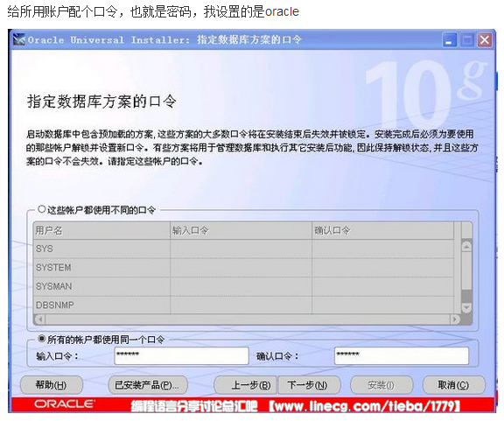The width and height of the screenshot is (504, 421).
Task: Close the Oracle Universal Installer window
Action: pyautogui.click(x=485, y=40)
